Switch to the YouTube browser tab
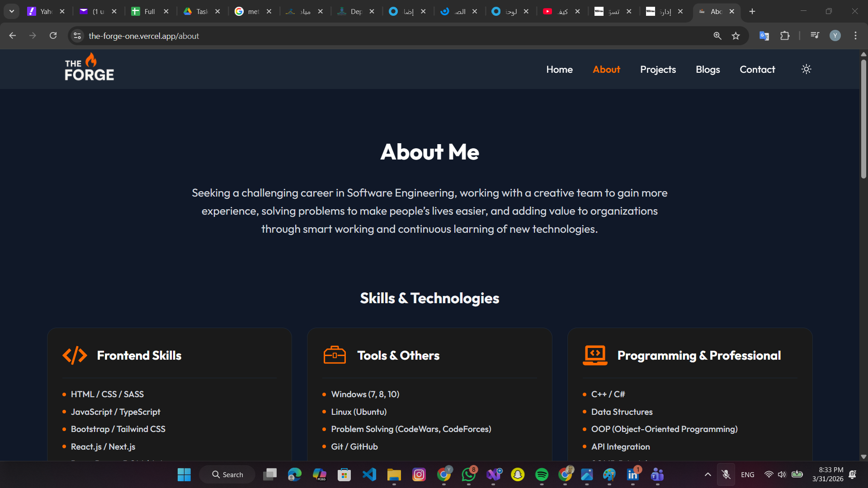 (561, 11)
